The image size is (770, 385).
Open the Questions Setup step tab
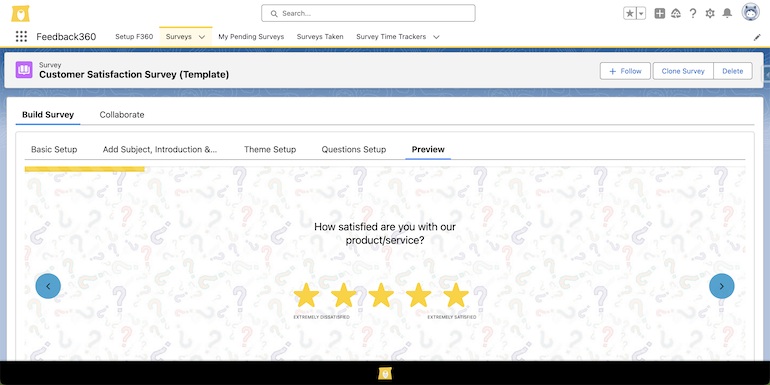[x=354, y=149]
